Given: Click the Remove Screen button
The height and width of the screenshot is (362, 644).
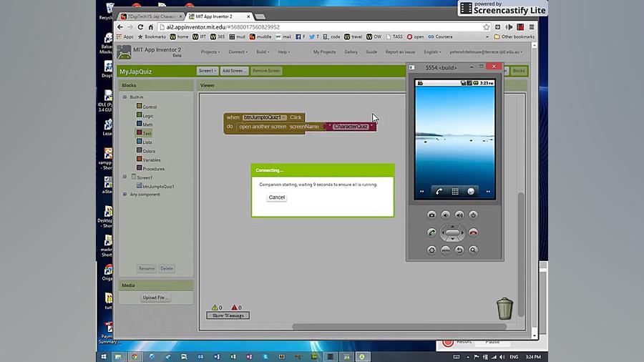Looking at the screenshot, I should tap(266, 71).
